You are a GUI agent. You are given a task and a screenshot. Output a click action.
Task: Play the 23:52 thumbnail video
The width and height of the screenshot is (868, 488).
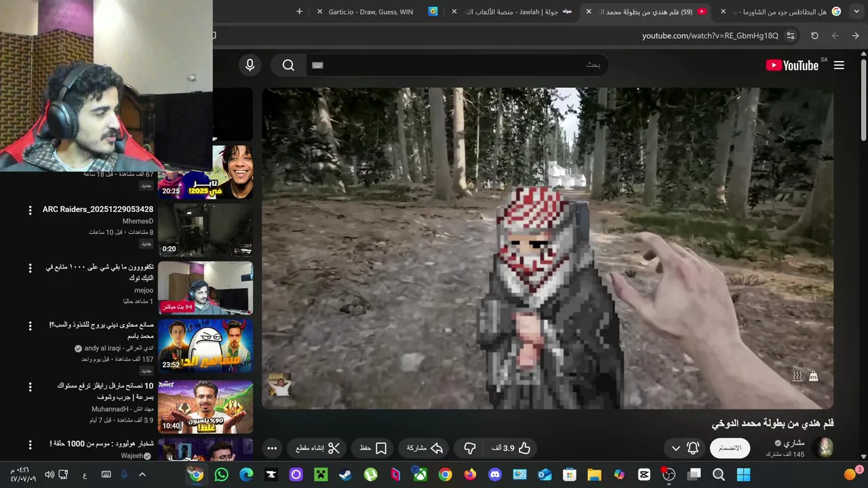(205, 346)
